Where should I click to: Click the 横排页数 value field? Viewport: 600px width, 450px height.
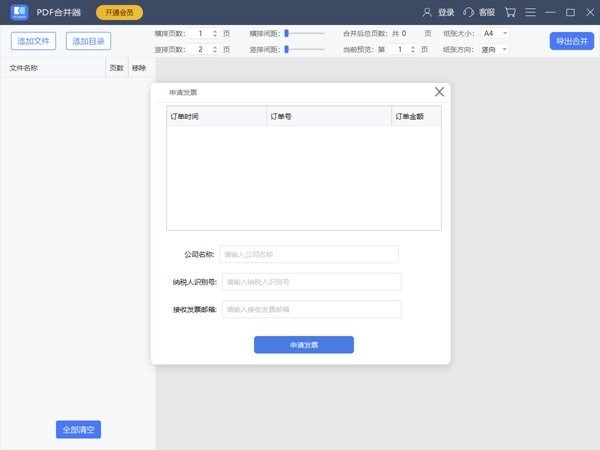pos(200,34)
